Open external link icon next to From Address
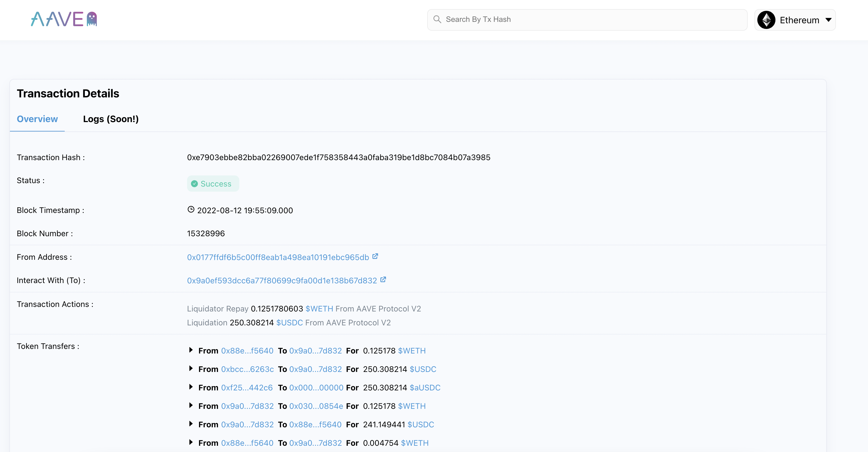The width and height of the screenshot is (868, 452). [x=375, y=256]
